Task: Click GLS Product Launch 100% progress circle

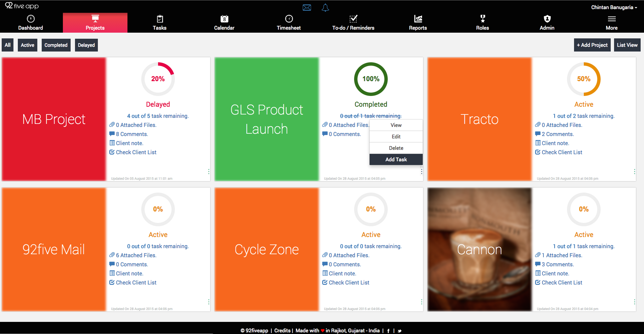Action: pyautogui.click(x=371, y=79)
